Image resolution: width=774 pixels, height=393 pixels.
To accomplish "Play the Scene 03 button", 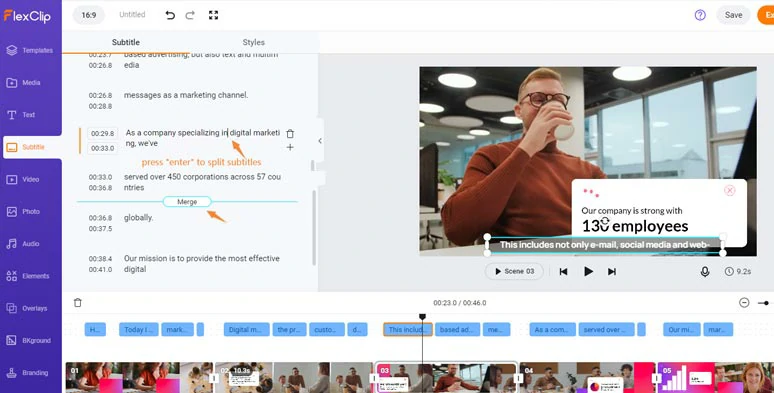I will coord(514,272).
